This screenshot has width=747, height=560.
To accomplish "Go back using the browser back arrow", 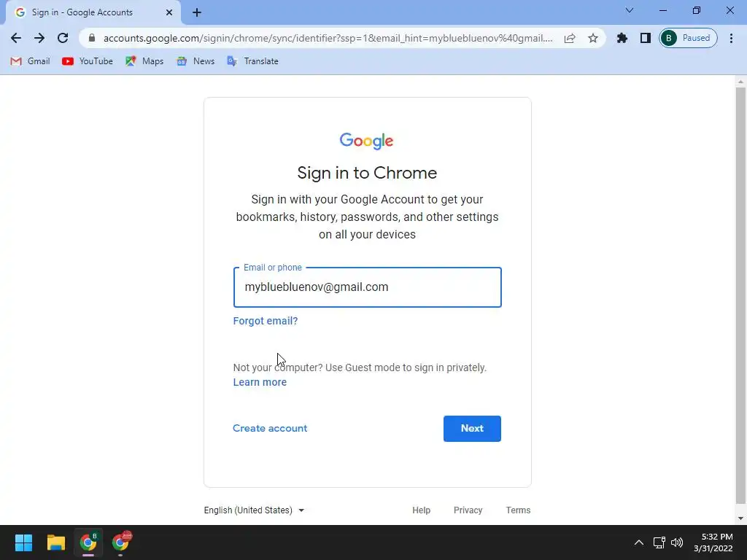I will pos(16,38).
